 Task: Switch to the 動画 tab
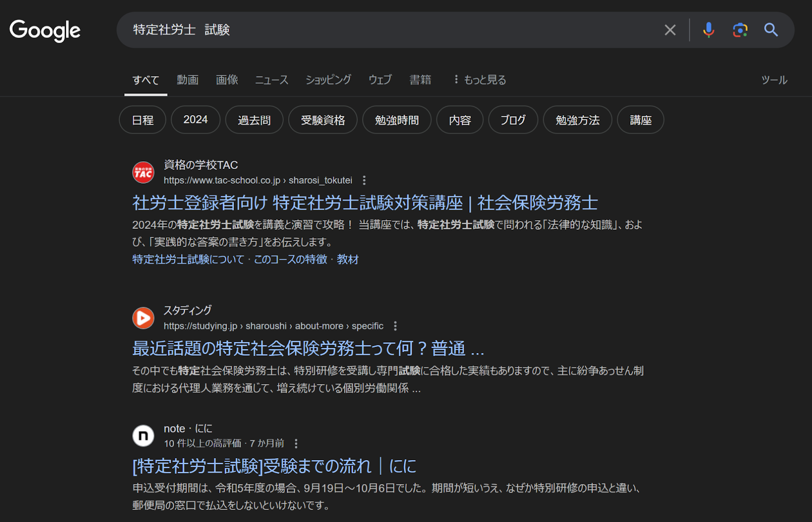coord(187,80)
